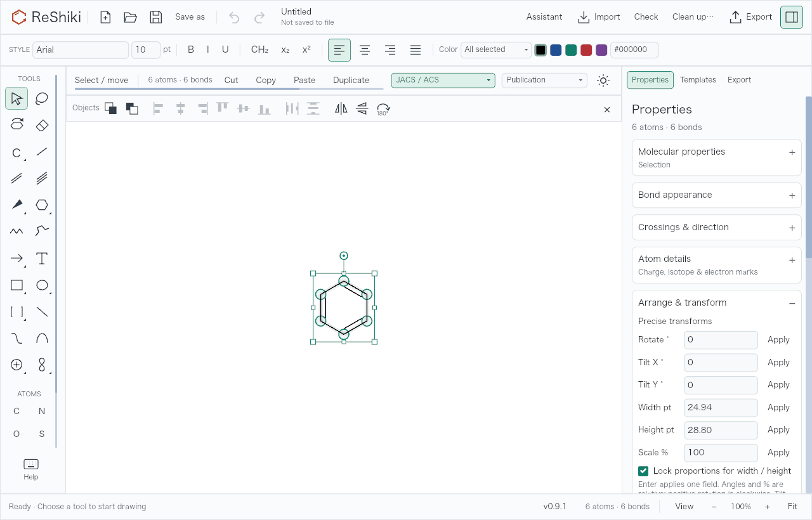This screenshot has width=812, height=520.
Task: Open the JACS / ACS style dropdown
Action: click(443, 80)
